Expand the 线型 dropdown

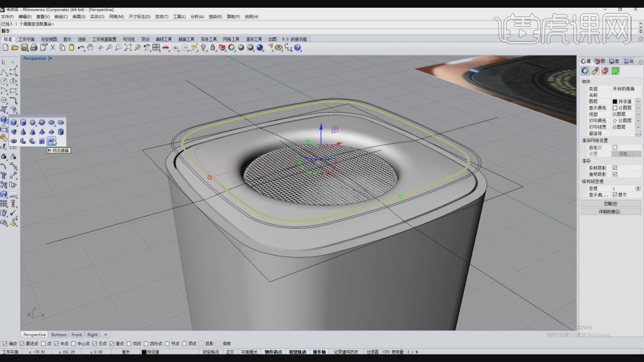(638, 114)
